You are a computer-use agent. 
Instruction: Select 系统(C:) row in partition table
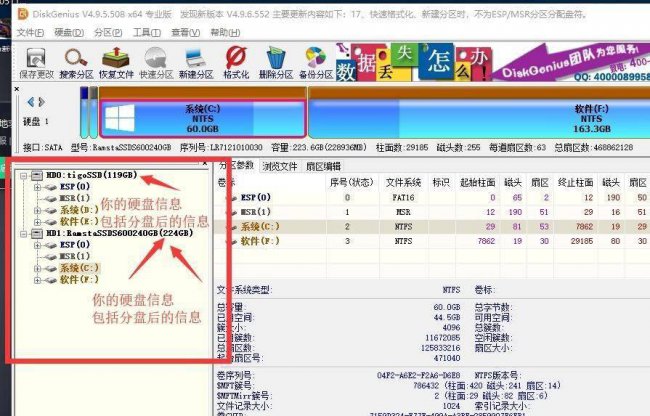coord(432,227)
